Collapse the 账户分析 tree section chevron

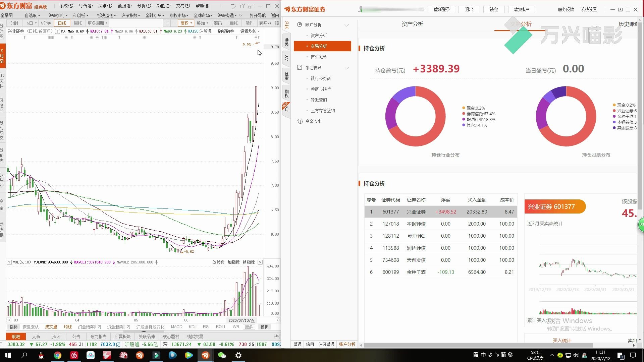pyautogui.click(x=346, y=25)
